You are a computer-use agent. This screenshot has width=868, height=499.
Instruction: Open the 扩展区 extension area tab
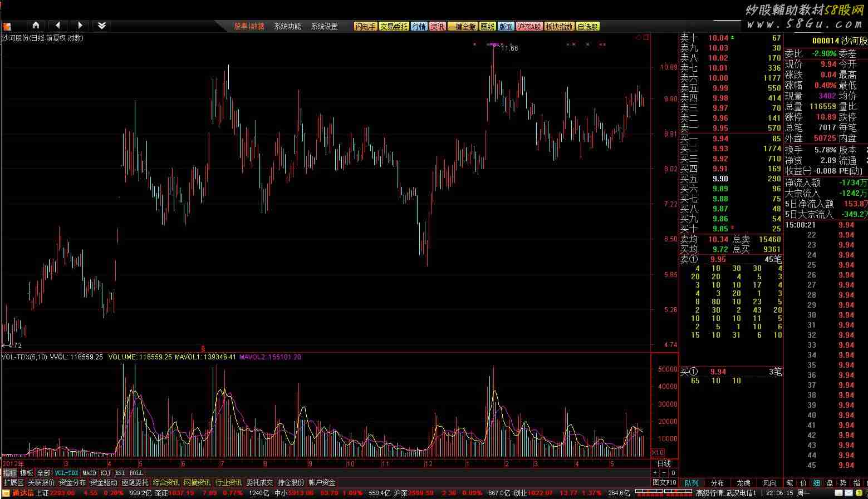(x=13, y=482)
